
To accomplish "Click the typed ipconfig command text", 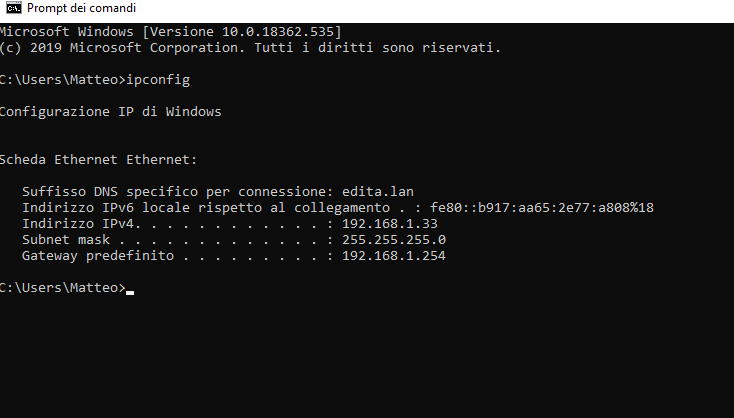I will (x=158, y=79).
